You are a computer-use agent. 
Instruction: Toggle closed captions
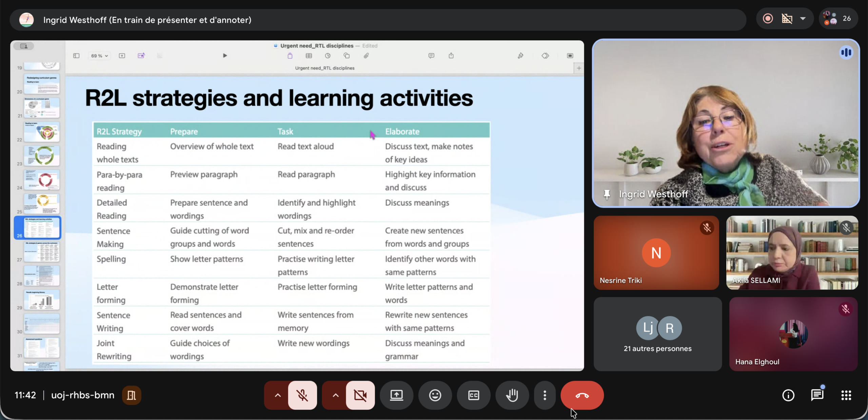[x=474, y=395]
